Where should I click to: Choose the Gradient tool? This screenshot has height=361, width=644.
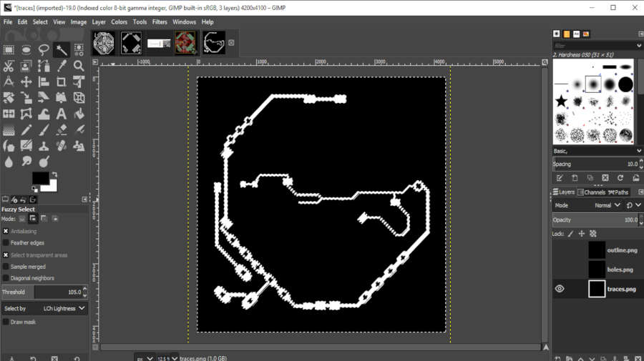pyautogui.click(x=9, y=130)
